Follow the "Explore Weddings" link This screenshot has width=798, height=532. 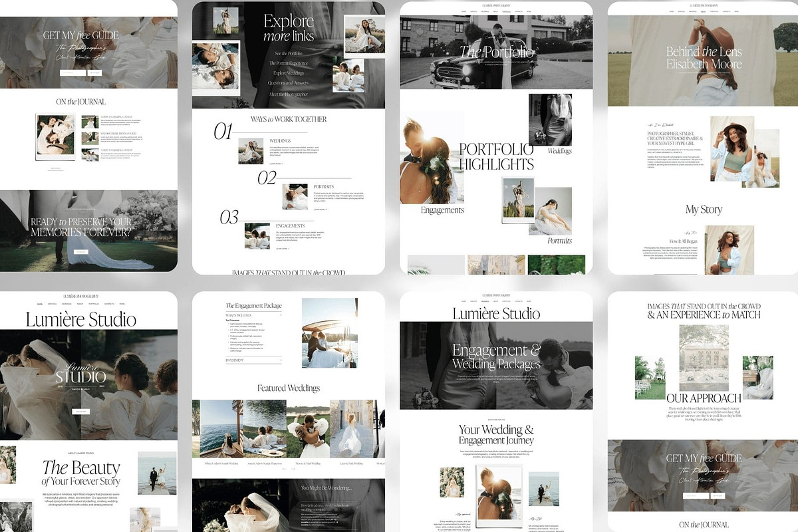pos(288,73)
